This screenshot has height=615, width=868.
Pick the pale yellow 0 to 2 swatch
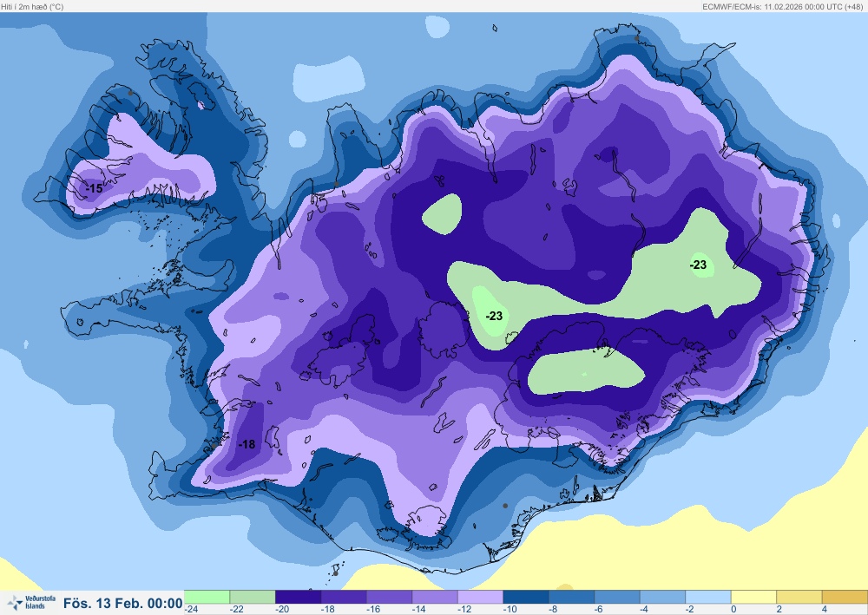click(753, 597)
